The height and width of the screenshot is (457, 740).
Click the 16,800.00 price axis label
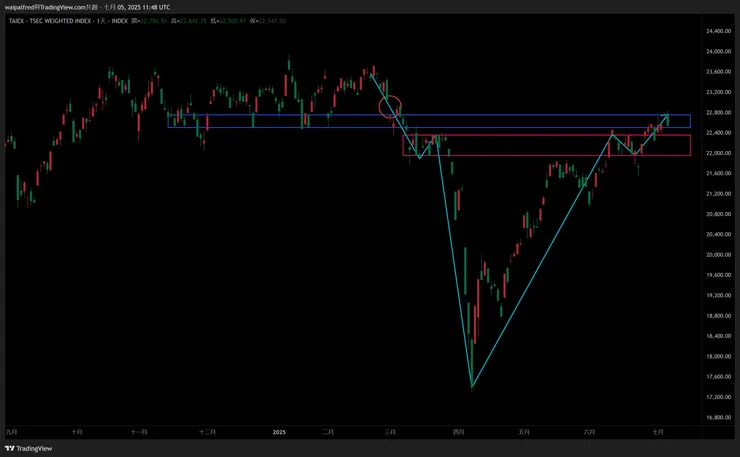click(x=718, y=417)
